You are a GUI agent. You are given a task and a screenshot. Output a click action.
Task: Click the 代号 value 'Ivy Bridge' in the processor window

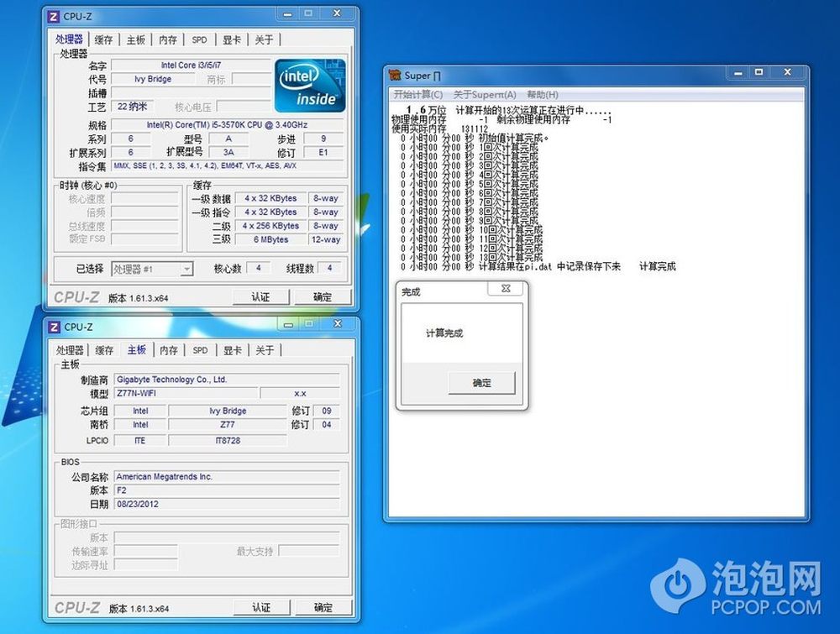click(x=153, y=79)
